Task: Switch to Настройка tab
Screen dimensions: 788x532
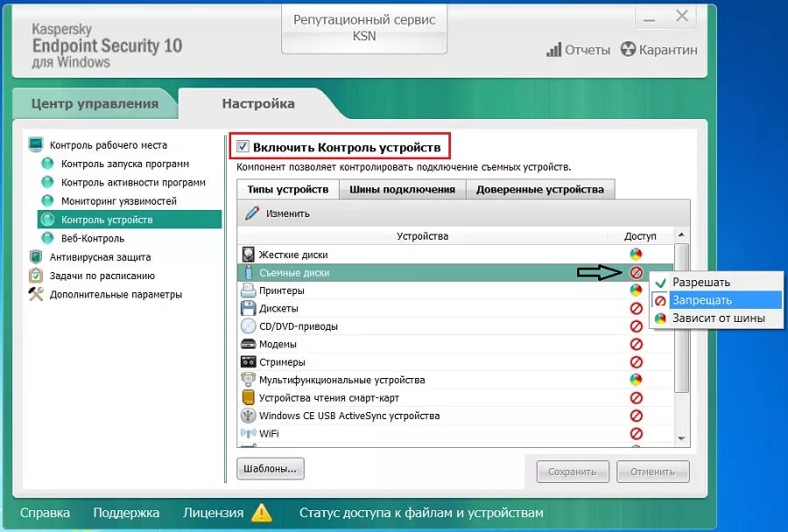Action: point(258,103)
